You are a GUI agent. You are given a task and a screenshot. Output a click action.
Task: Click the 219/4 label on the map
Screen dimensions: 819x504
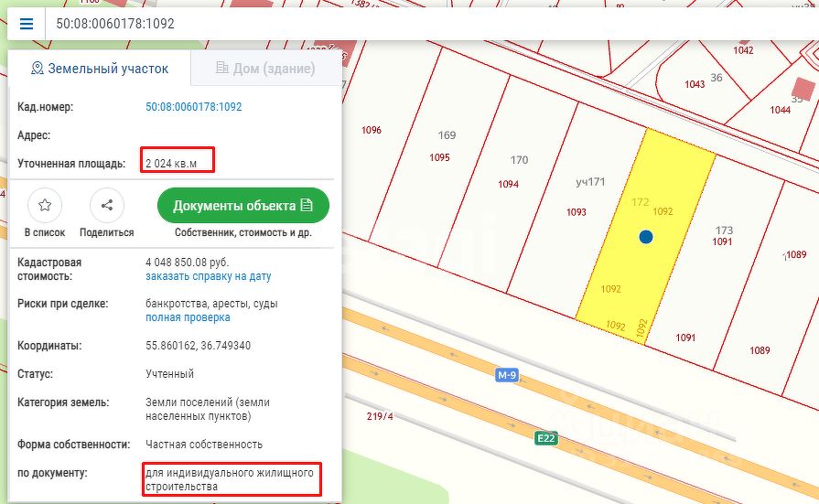[380, 416]
